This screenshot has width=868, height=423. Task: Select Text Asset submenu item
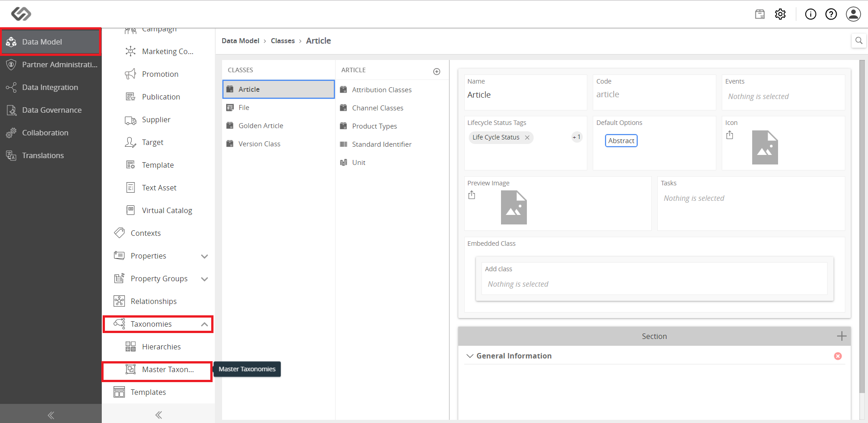[x=159, y=188]
